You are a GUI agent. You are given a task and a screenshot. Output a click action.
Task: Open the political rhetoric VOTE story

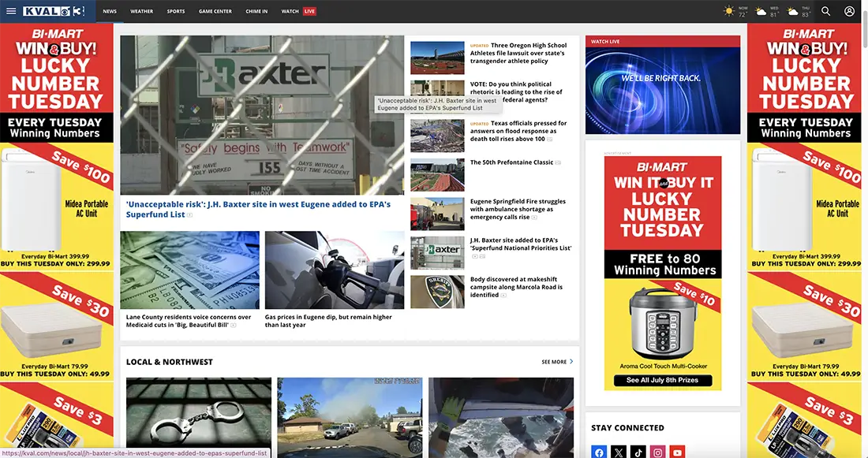pyautogui.click(x=516, y=91)
